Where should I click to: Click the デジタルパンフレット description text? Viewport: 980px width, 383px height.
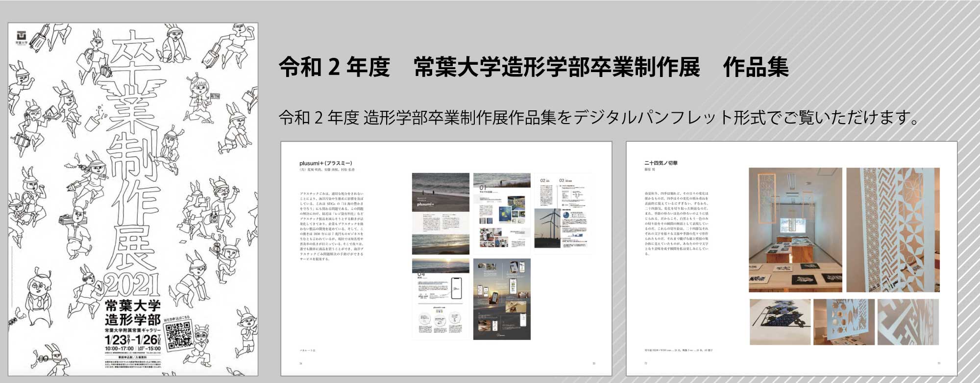click(x=599, y=118)
